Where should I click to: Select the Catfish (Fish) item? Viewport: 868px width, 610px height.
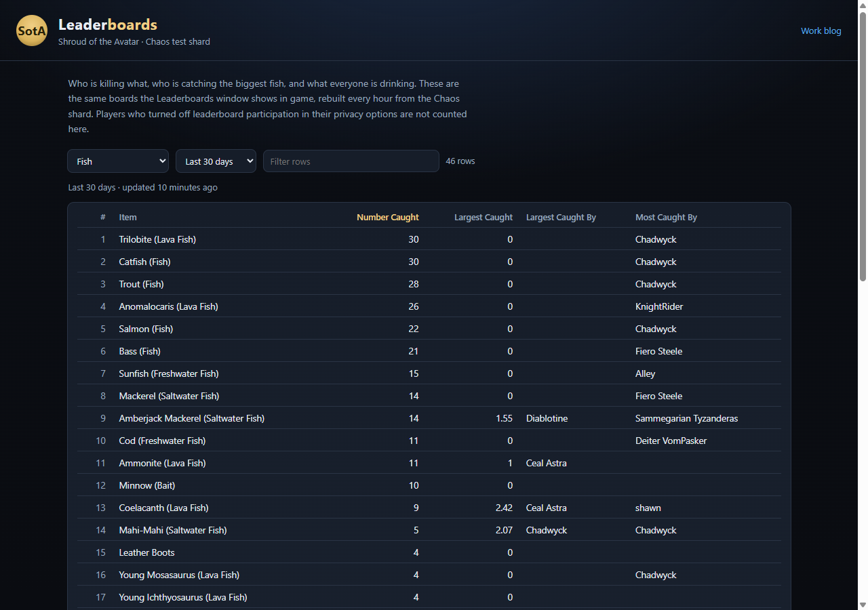(144, 262)
